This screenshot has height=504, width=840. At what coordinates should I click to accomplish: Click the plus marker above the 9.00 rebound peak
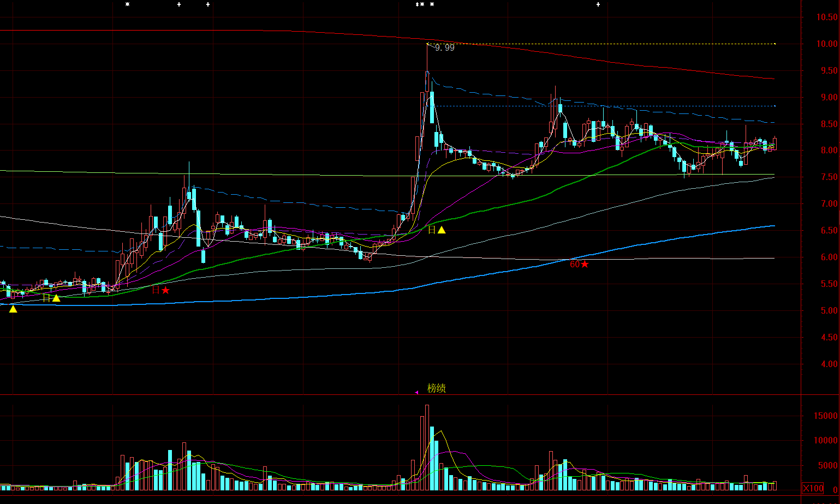(x=598, y=4)
